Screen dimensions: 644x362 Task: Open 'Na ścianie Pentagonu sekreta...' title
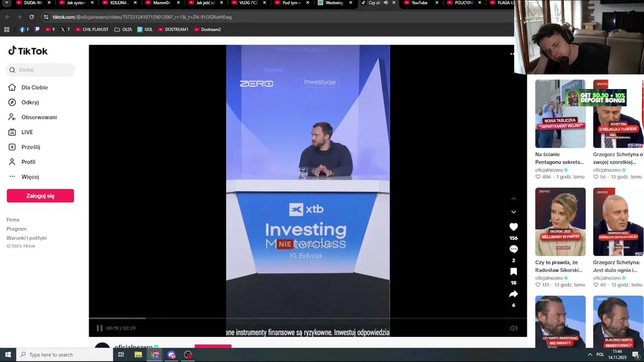tap(559, 158)
